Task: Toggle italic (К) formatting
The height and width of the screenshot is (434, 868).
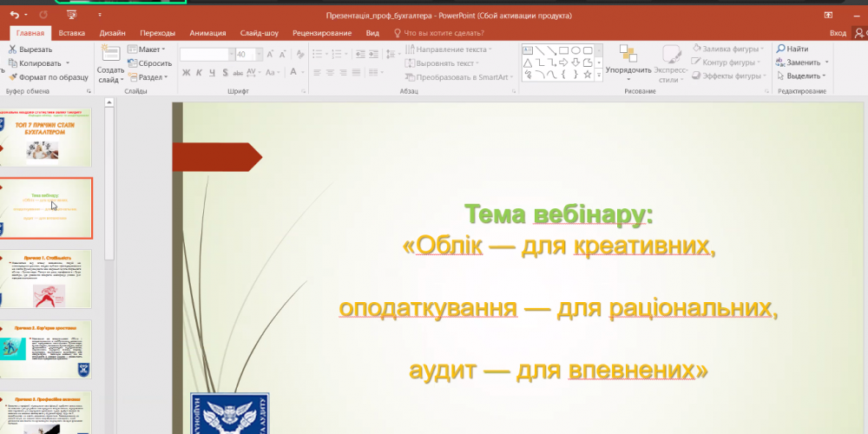Action: pos(198,73)
